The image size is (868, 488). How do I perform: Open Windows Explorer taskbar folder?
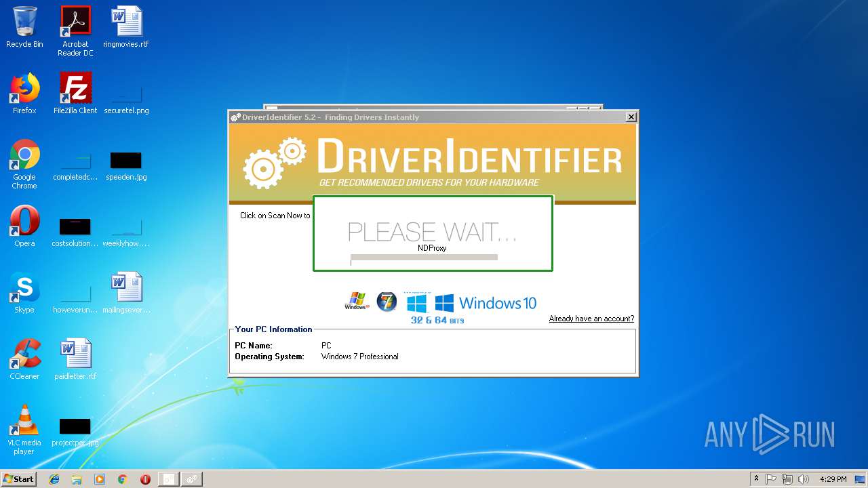[77, 479]
